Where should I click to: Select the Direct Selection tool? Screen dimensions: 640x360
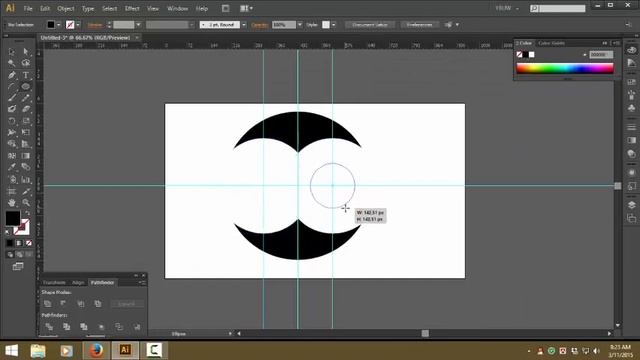pyautogui.click(x=26, y=52)
